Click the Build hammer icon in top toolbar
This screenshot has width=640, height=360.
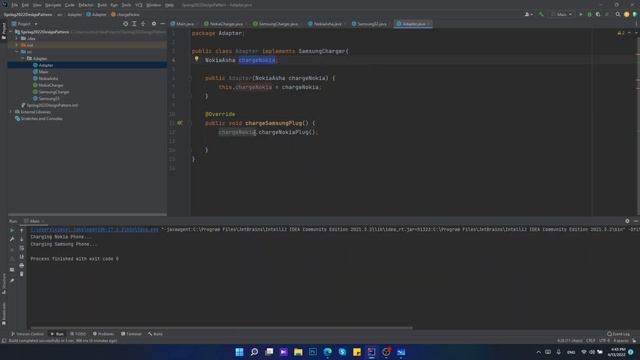point(541,14)
